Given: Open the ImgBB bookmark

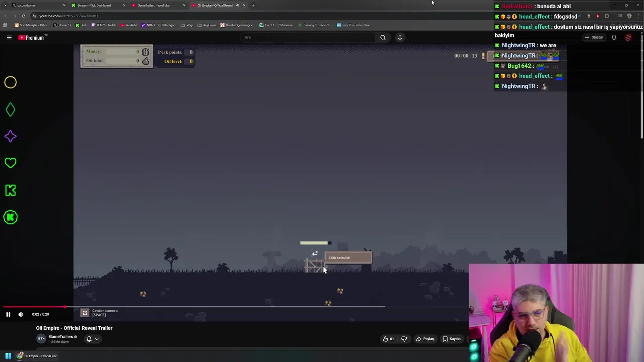Looking at the screenshot, I should coord(354,25).
